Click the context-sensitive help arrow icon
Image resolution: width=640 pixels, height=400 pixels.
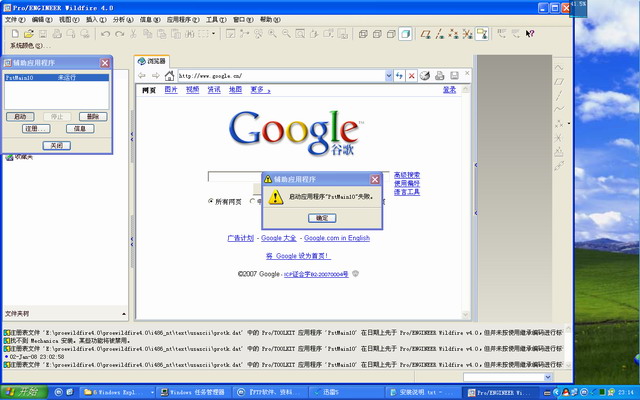click(x=530, y=34)
